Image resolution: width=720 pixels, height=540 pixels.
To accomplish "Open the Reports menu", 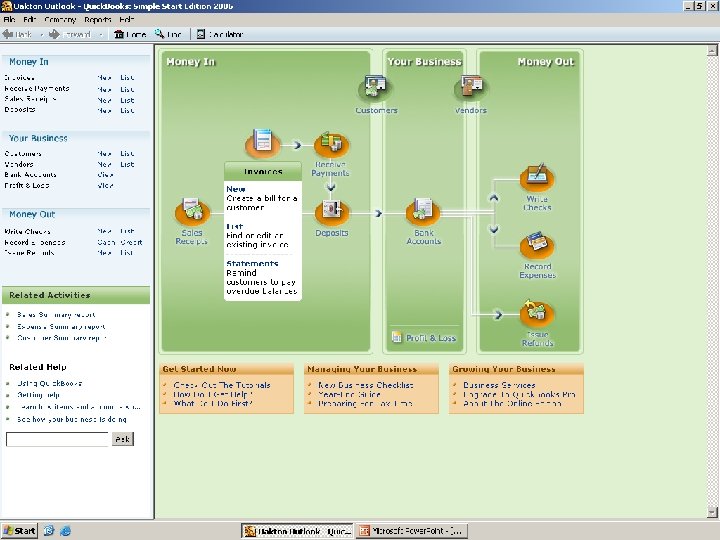I will [97, 19].
